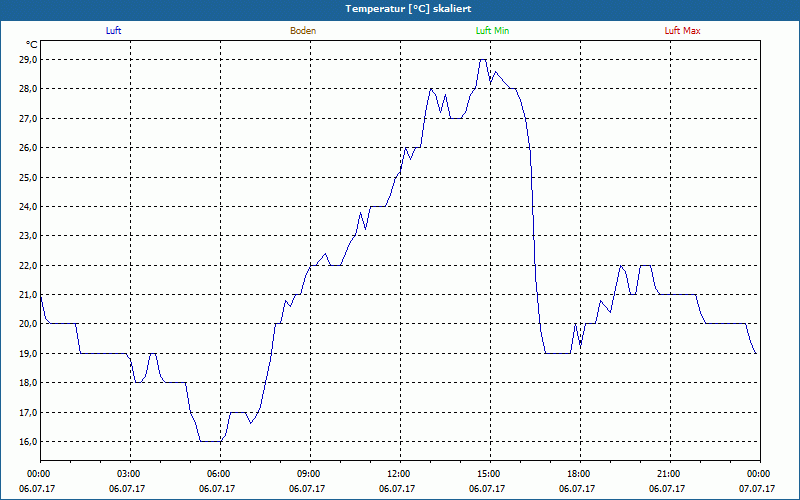Click the 26,0 y-axis value
Viewport: 800px width, 500px height.
(x=29, y=147)
